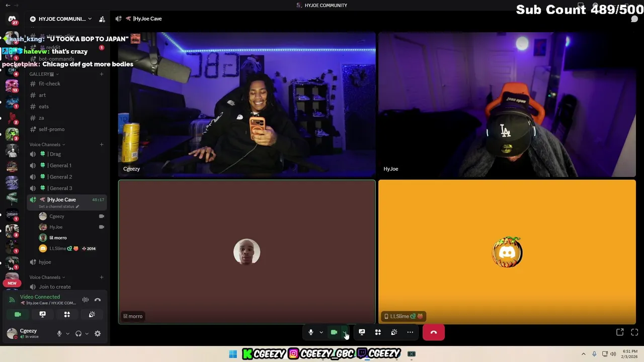Open camera options arrow in call control bar
Screen dimensions: 644x362
coord(344,332)
